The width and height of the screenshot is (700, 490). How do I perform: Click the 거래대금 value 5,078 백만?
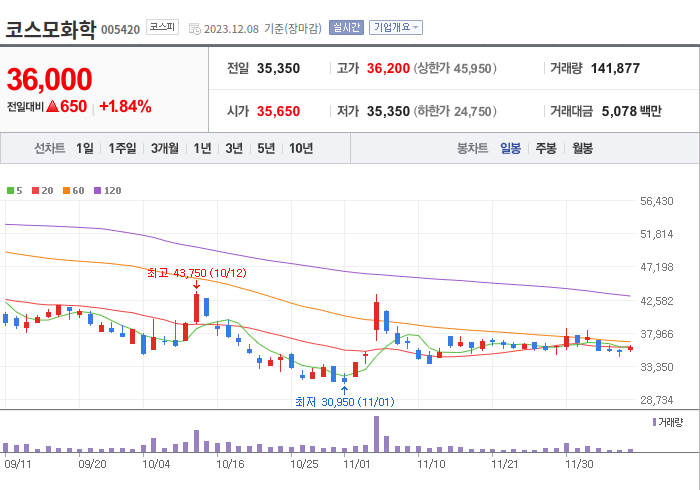pyautogui.click(x=632, y=111)
